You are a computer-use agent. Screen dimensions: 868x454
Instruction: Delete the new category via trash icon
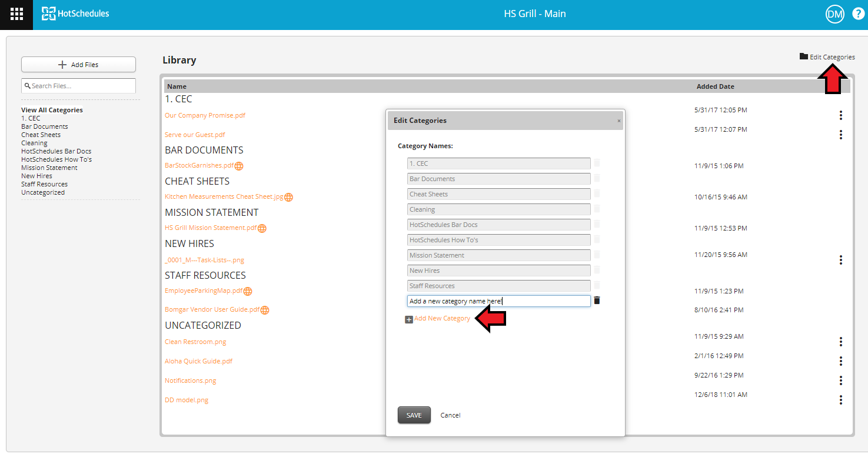pos(597,301)
